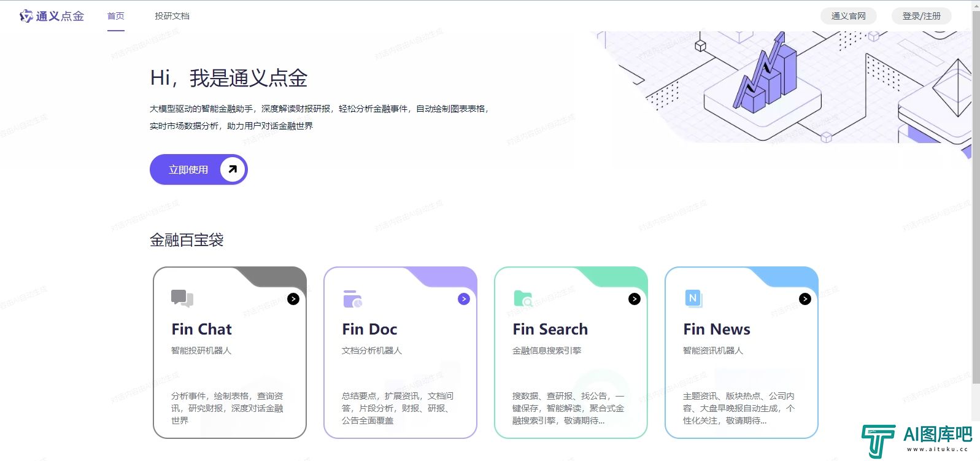
Task: Click the 金融百宝袋 heading
Action: 187,240
